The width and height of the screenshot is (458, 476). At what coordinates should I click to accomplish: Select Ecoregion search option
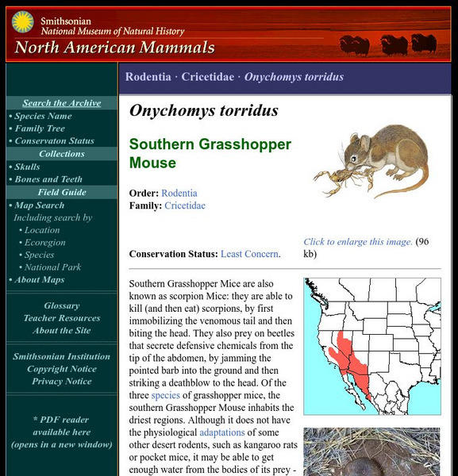point(45,243)
